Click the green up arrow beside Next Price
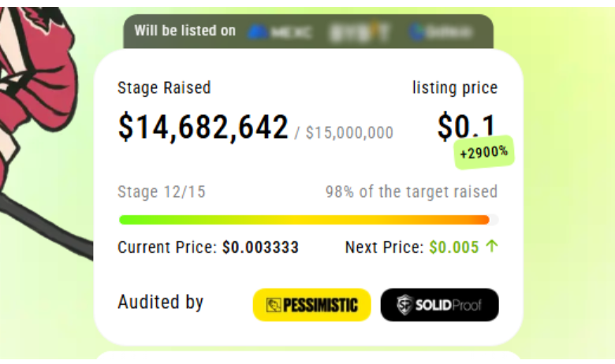The image size is (615, 364). (492, 247)
